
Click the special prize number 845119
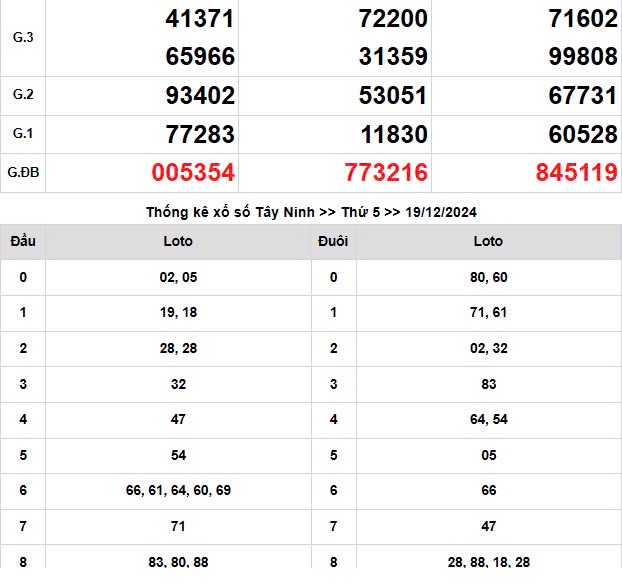tap(576, 173)
